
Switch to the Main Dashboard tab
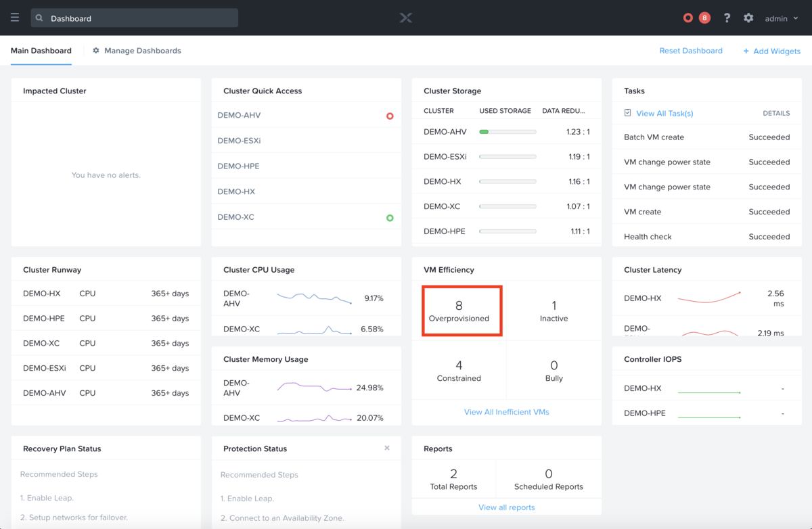41,50
